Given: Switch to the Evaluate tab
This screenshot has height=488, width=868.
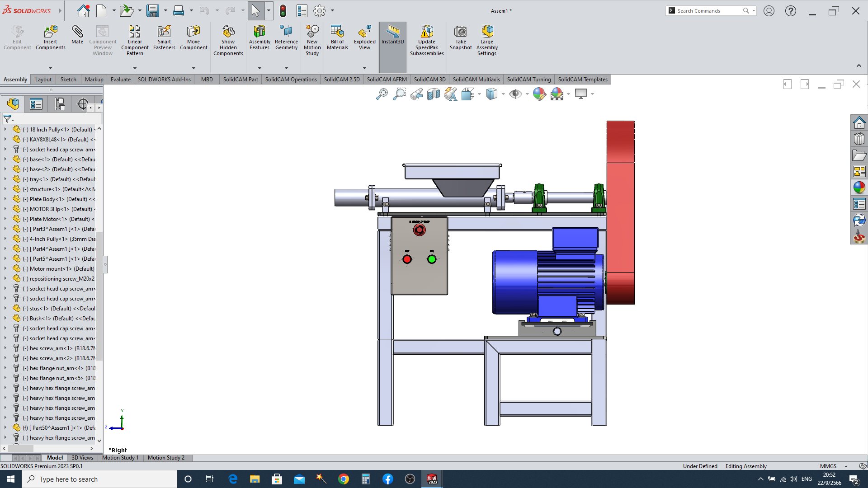Looking at the screenshot, I should (121, 80).
